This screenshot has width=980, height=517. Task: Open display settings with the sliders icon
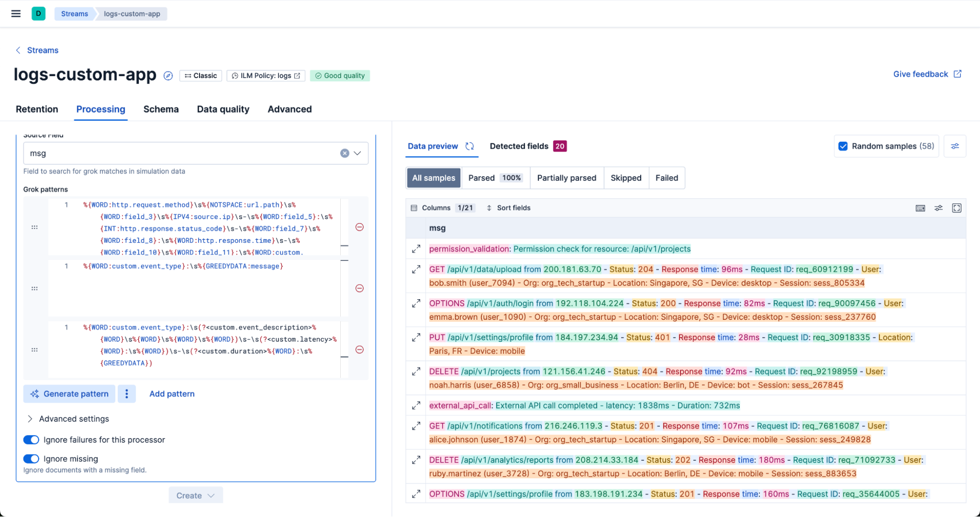point(939,207)
